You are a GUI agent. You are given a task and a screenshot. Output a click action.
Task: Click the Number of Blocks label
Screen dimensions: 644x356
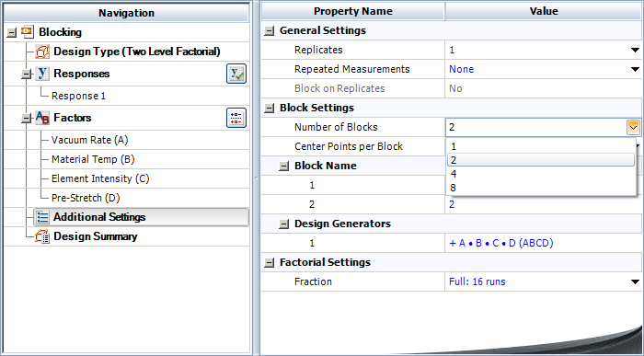[336, 127]
